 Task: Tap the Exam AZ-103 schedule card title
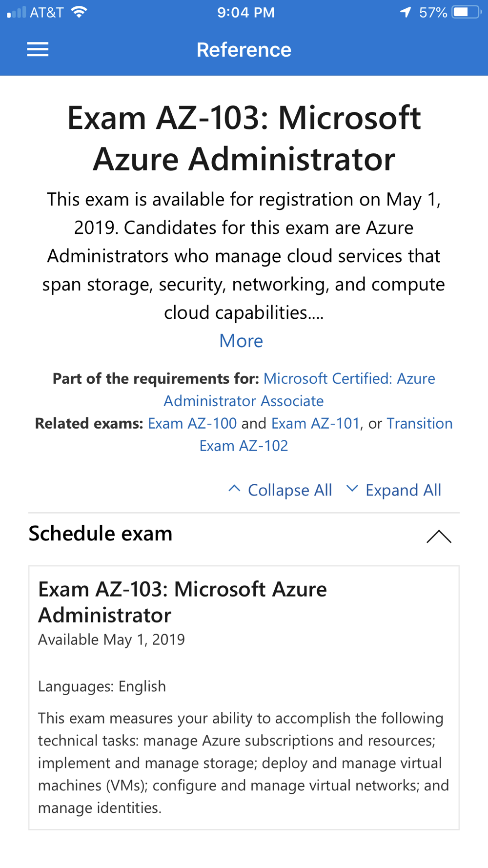pos(183,602)
